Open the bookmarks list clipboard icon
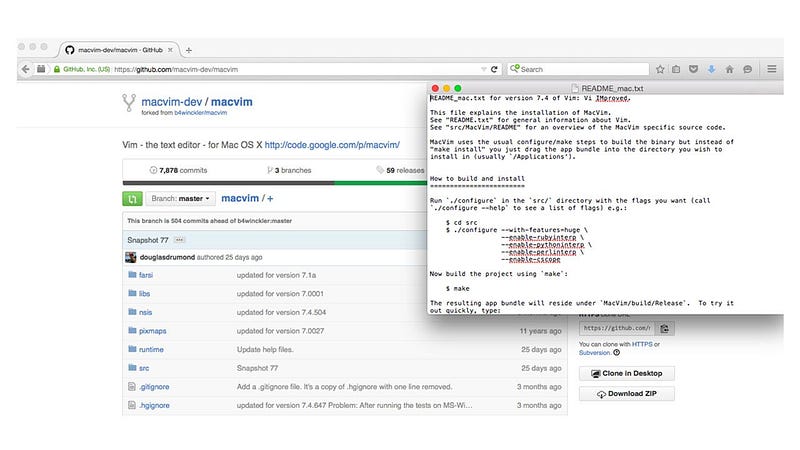Viewport: 800px width, 450px height. 676,69
